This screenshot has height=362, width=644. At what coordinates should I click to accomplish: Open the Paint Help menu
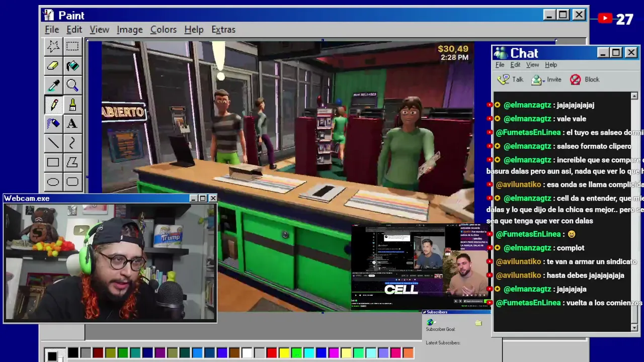pyautogui.click(x=194, y=30)
